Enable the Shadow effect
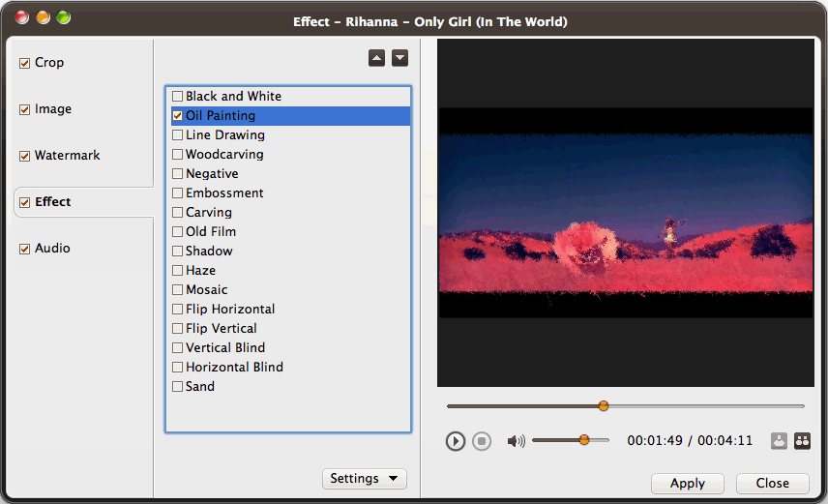Viewport: 828px width, 504px height. (177, 251)
